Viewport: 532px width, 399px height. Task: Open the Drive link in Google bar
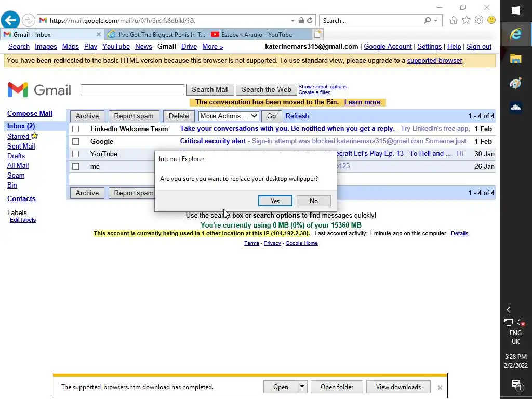pos(189,46)
